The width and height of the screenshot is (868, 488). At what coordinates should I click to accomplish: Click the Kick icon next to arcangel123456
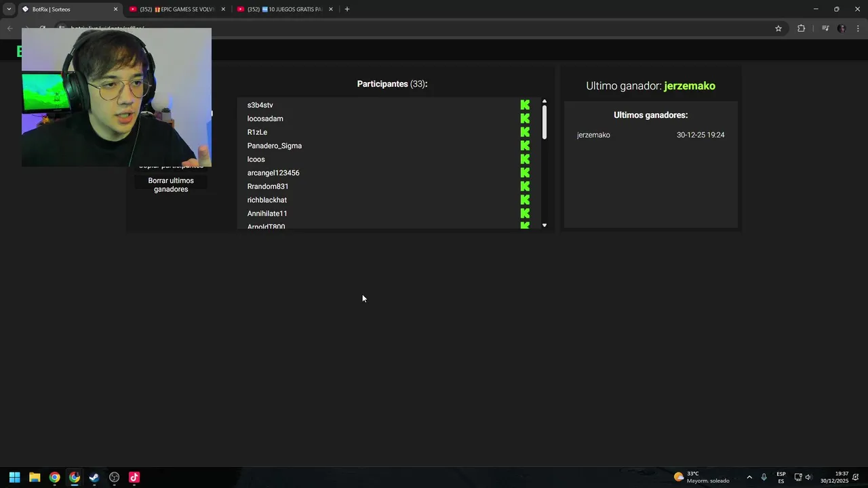point(525,173)
